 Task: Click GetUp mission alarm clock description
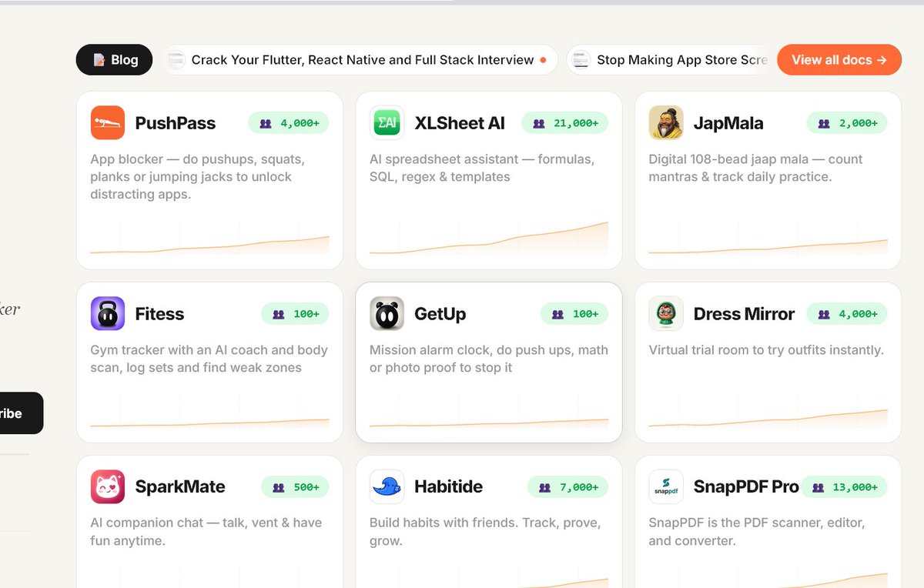489,359
